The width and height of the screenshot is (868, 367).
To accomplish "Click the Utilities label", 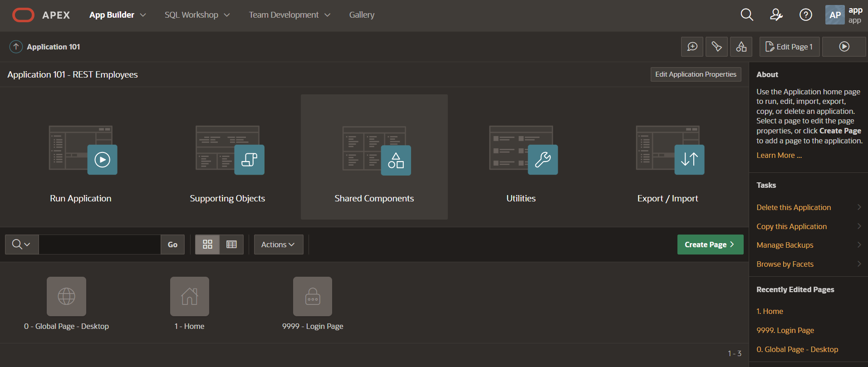I will 521,198.
